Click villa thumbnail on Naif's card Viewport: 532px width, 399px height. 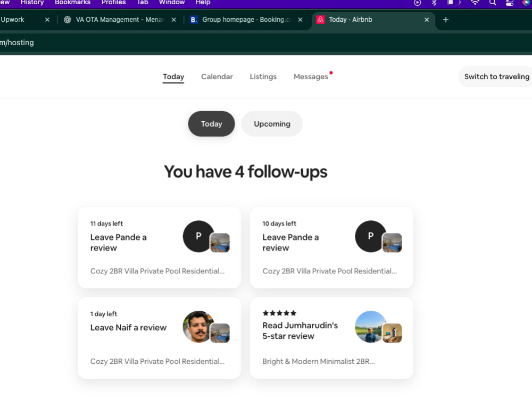pos(220,333)
